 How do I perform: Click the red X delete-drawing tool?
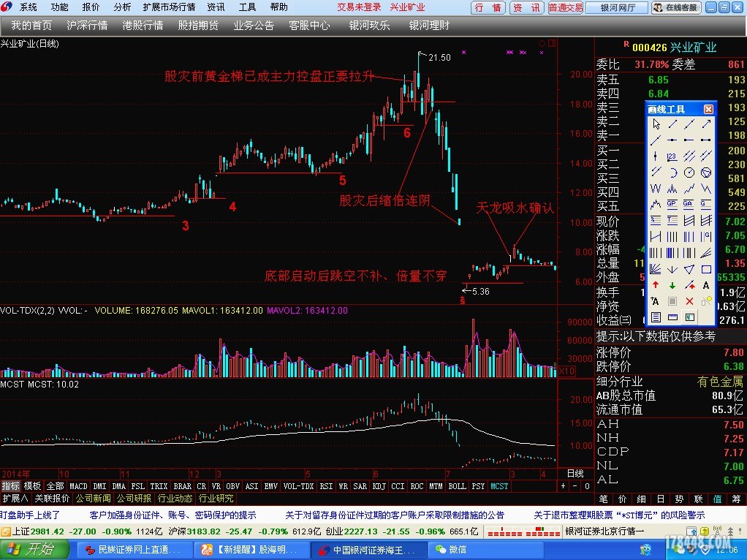pos(689,301)
